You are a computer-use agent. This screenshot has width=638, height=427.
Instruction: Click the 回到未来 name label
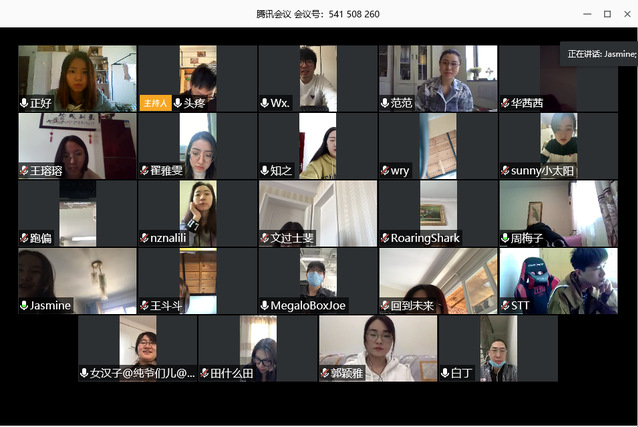click(x=412, y=306)
